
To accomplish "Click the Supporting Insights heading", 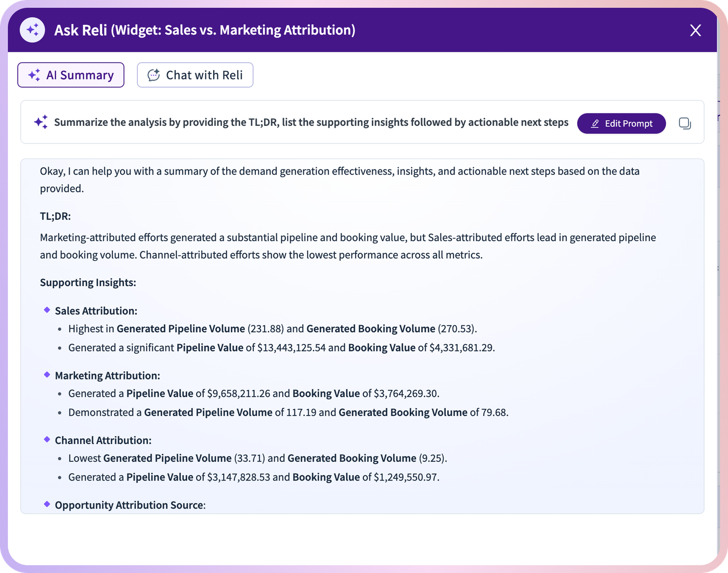I will coord(88,282).
